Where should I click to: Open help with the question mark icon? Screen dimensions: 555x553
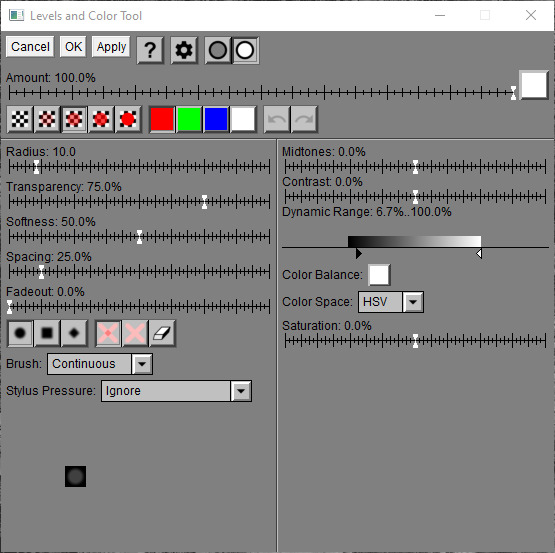coord(150,50)
